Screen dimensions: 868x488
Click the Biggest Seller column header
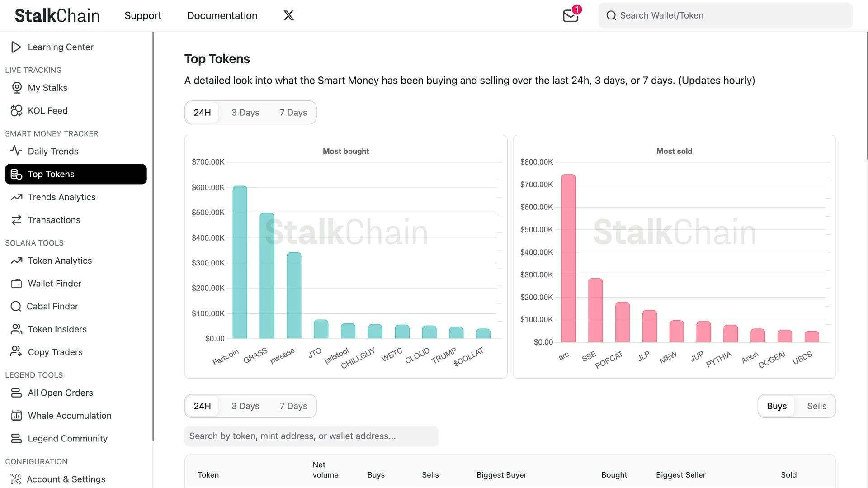[681, 475]
